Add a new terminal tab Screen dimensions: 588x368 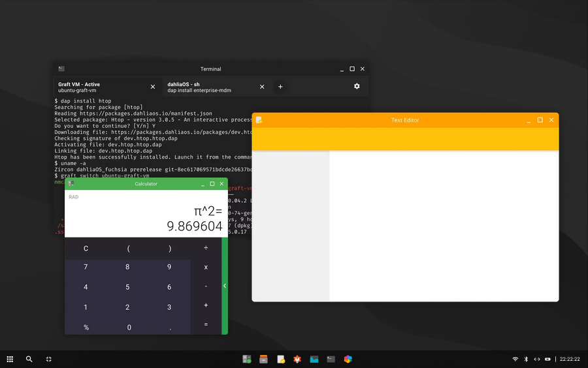click(x=280, y=87)
